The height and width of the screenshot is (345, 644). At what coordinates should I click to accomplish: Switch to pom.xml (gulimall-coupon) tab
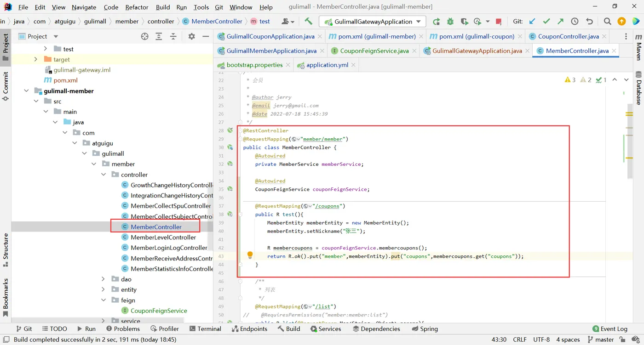pos(477,36)
